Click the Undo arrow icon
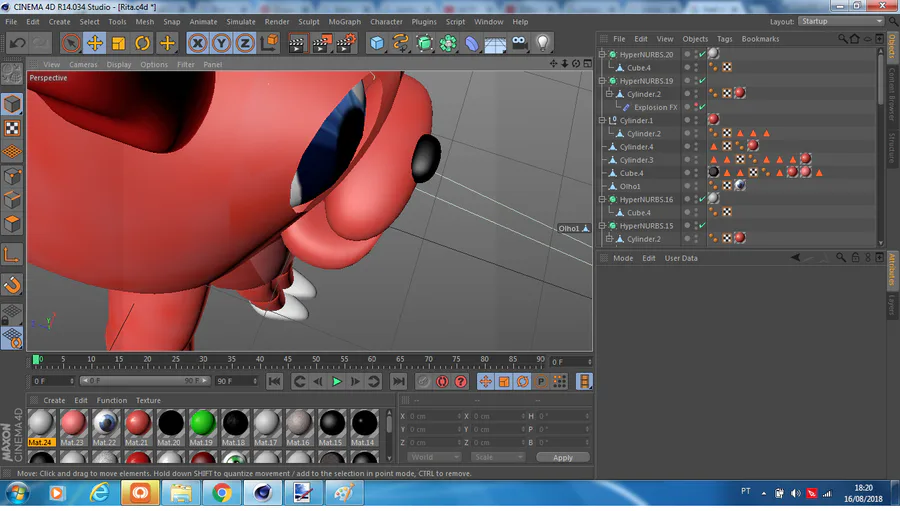Screen dimensions: 900x511 [17, 43]
